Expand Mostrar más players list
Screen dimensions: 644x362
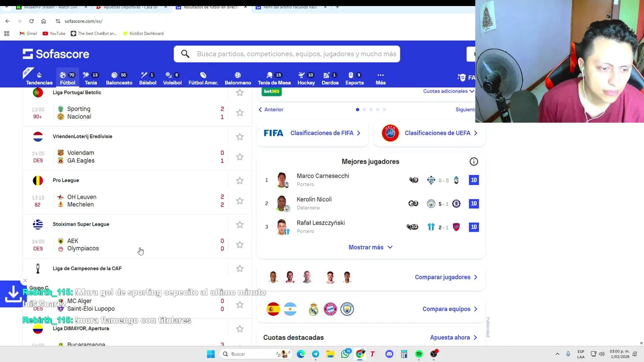[370, 247]
